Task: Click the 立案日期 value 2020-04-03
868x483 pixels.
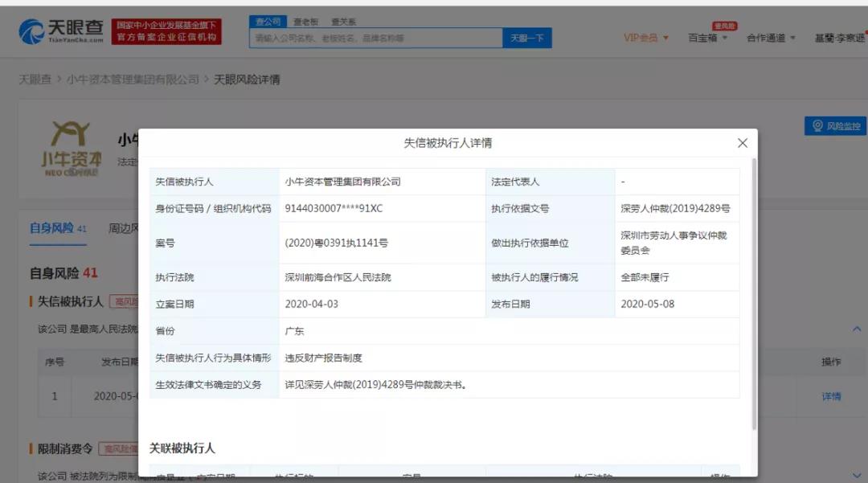Action: 311,304
